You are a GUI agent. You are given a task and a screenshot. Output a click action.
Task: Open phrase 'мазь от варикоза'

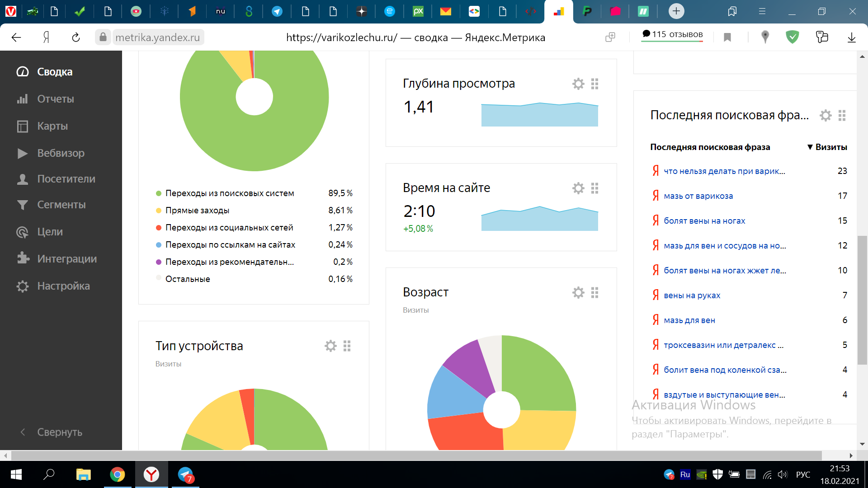coord(698,196)
